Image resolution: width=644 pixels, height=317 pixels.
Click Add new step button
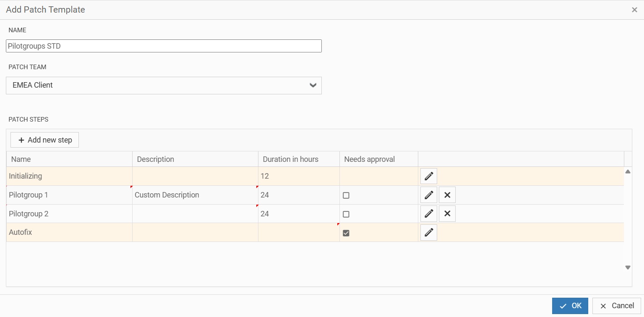pos(45,140)
